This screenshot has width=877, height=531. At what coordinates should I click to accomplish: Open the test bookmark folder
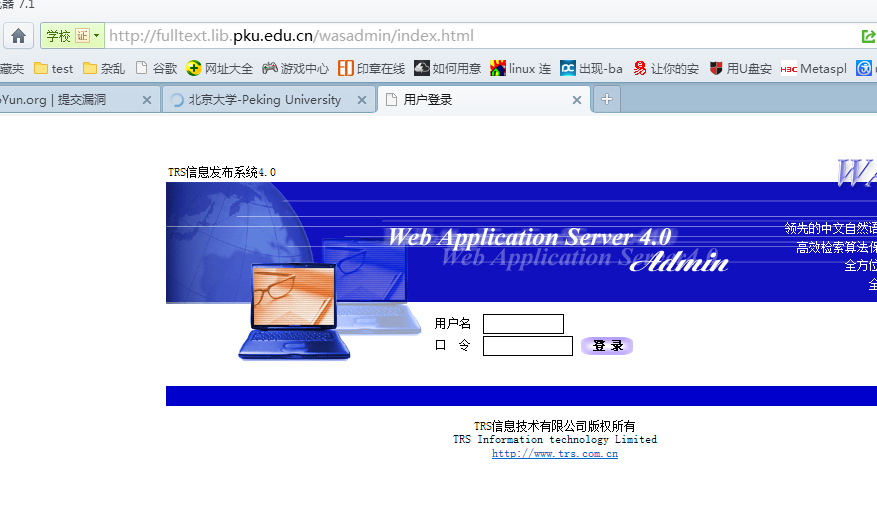(x=54, y=68)
